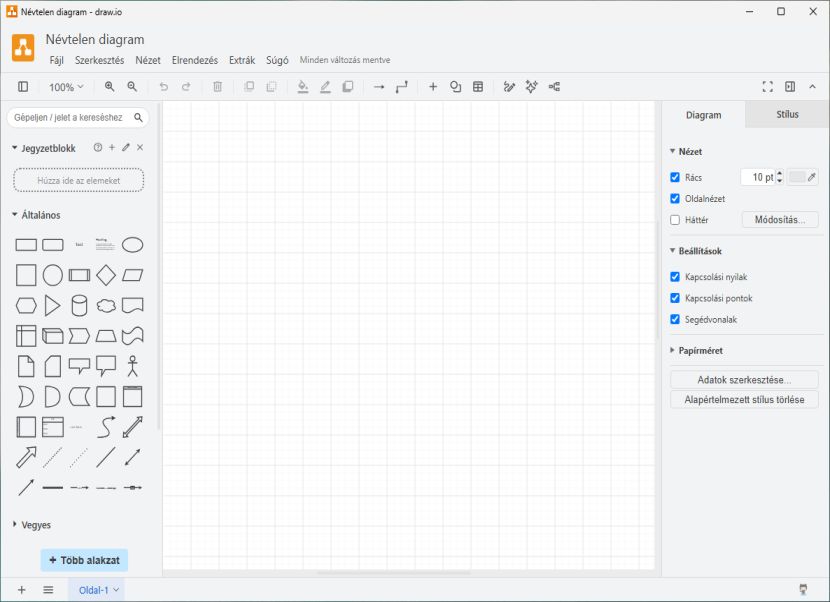830x602 pixels.
Task: Open the line color pencil tool
Action: [x=325, y=86]
